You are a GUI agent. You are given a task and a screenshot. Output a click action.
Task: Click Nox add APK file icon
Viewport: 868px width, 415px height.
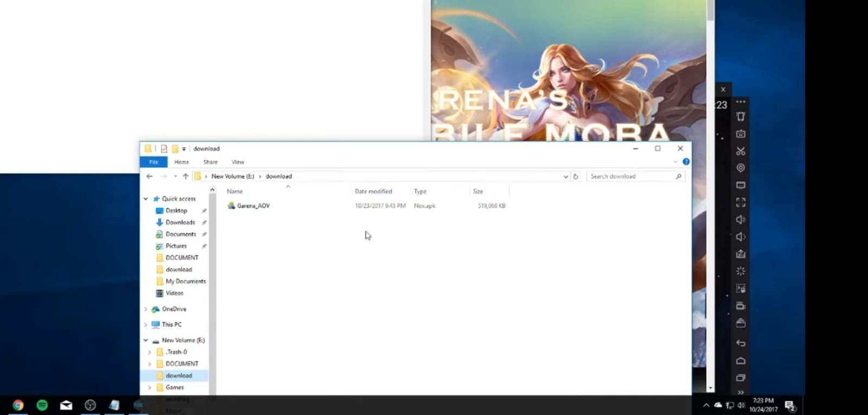[741, 254]
